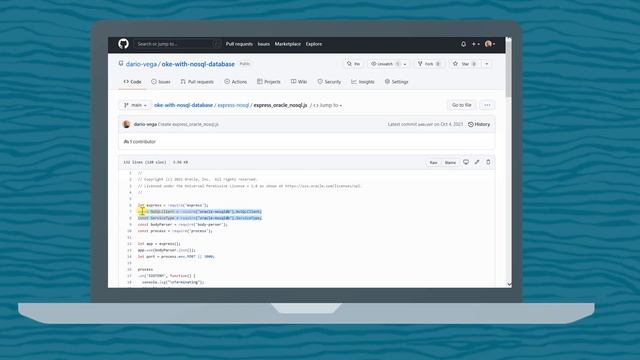Switch to the Projects tab
The height and width of the screenshot is (360, 640).
point(269,82)
